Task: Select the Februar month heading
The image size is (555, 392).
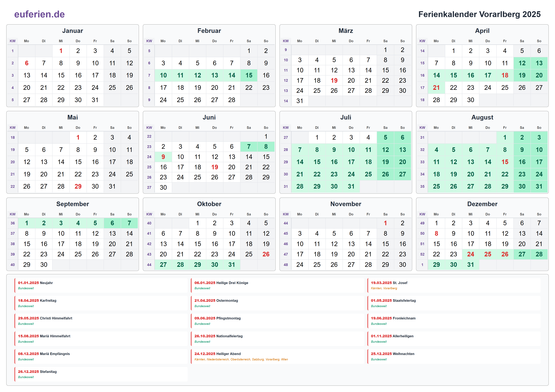Action: 209,31
